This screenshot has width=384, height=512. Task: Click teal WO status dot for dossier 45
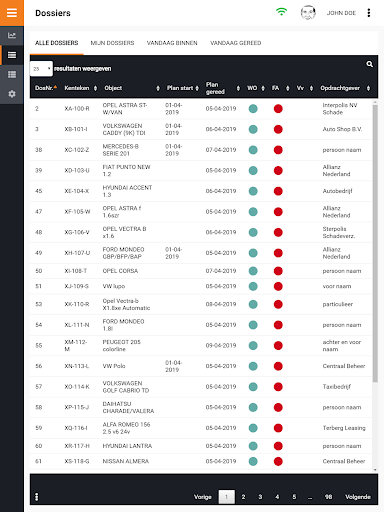[x=253, y=191]
